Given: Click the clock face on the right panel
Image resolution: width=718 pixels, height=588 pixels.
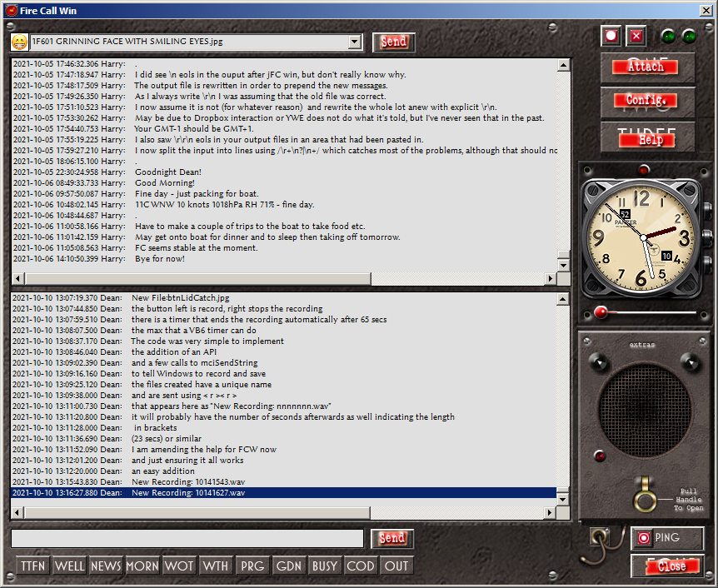Looking at the screenshot, I should coord(644,236).
